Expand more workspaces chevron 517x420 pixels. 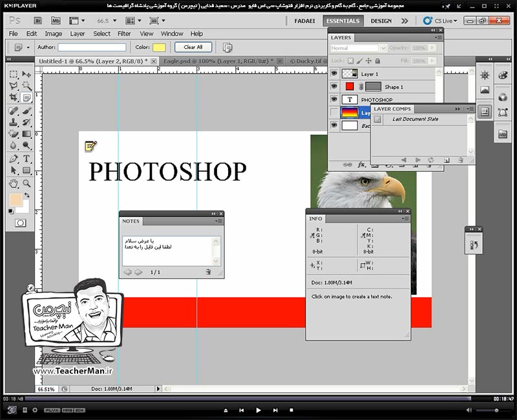(x=405, y=21)
